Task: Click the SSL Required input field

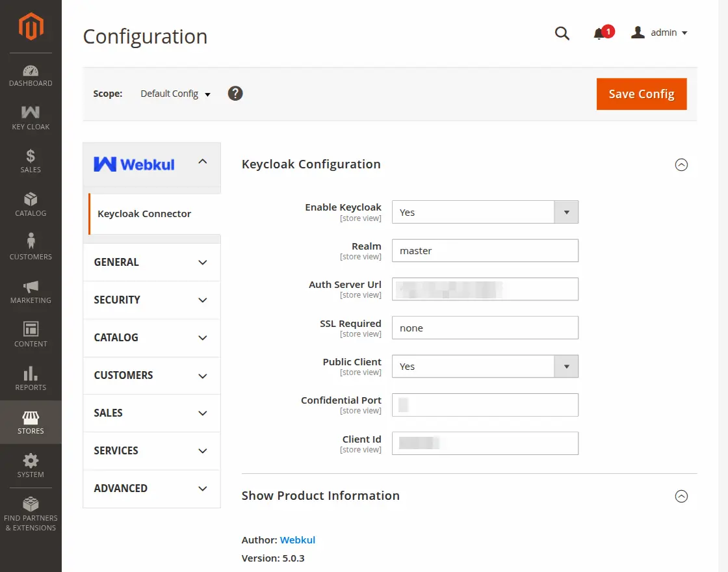Action: [x=485, y=328]
